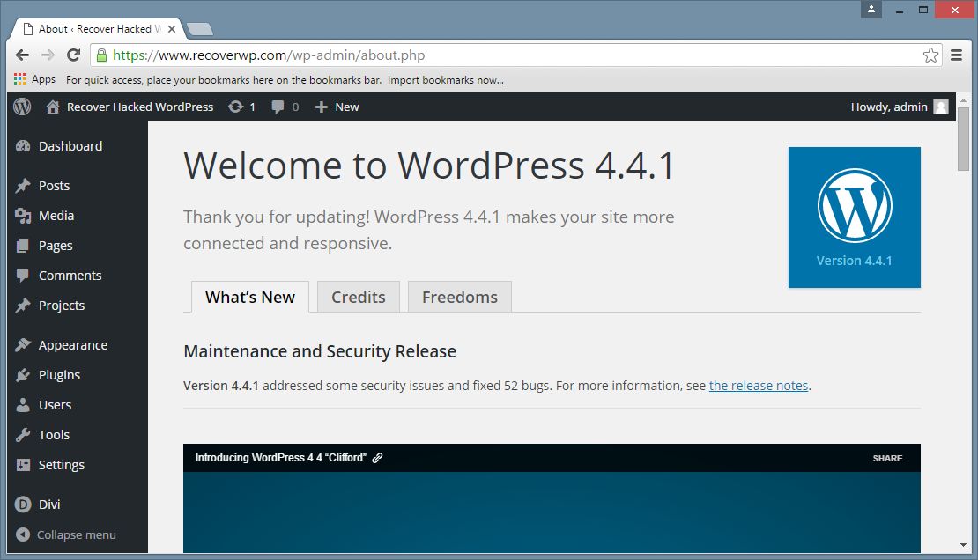Open the comments bubble icon in admin bar
This screenshot has width=978, height=560.
[x=278, y=107]
